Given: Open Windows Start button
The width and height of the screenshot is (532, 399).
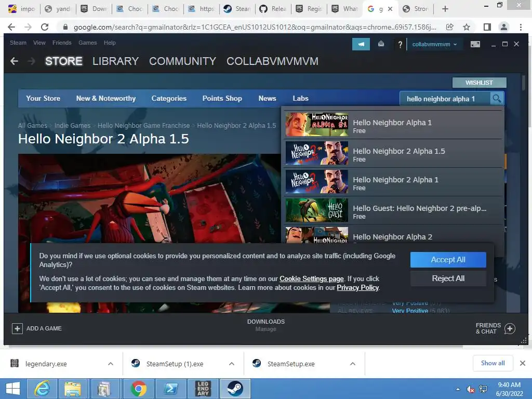Looking at the screenshot, I should click(13, 389).
